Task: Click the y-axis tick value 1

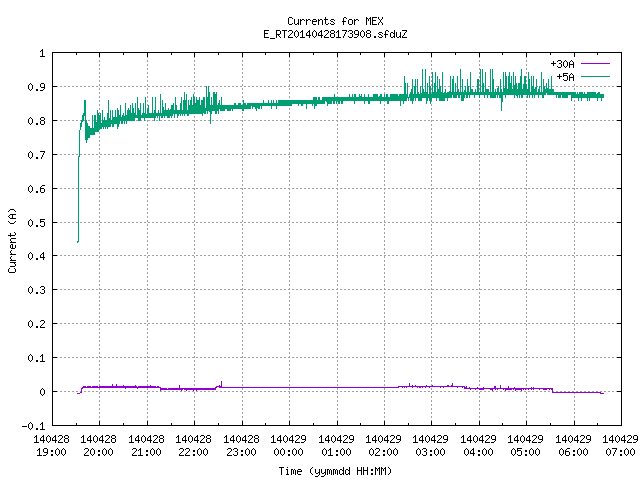Action: click(x=42, y=53)
